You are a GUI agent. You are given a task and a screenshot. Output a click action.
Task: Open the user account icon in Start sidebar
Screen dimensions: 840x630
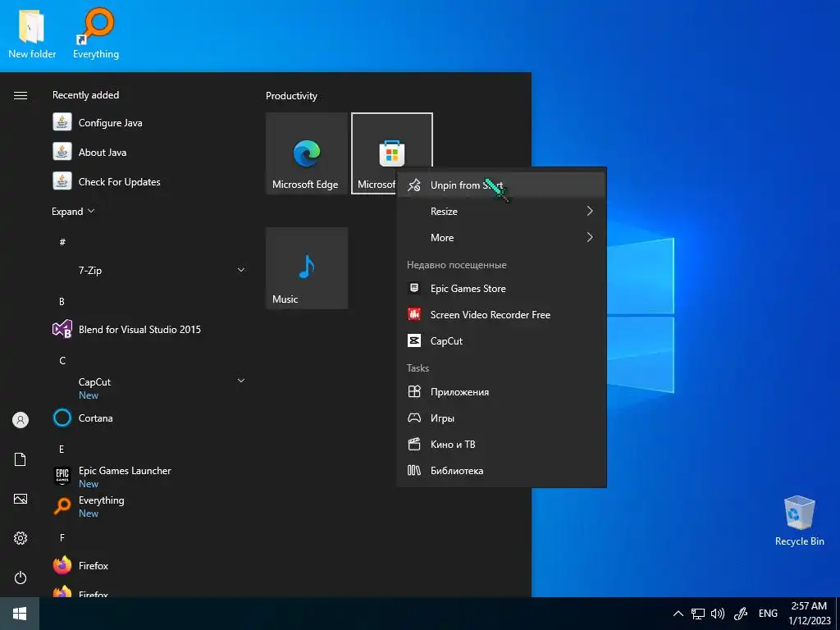(x=21, y=420)
